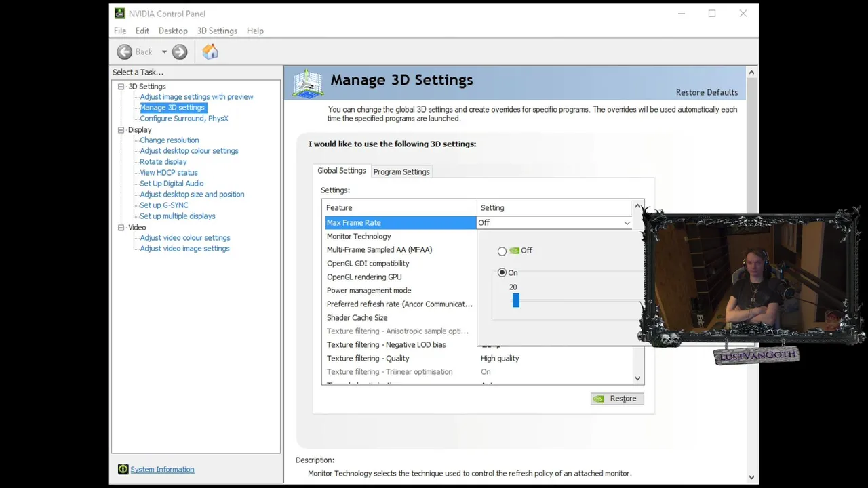This screenshot has width=868, height=488.
Task: Collapse the 3D Settings tree node
Action: (x=121, y=86)
